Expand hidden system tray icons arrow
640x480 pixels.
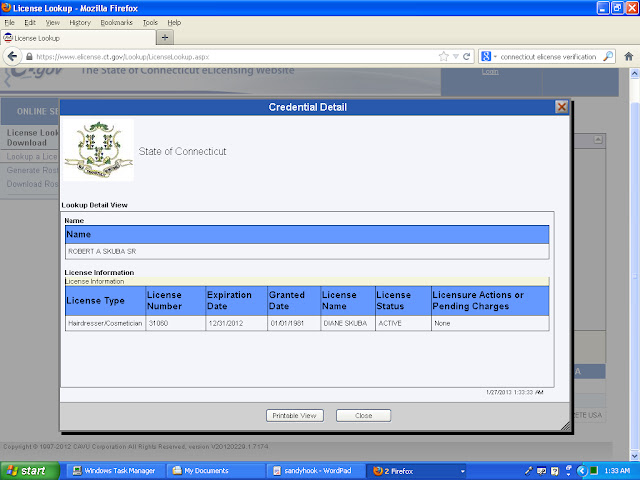point(583,471)
